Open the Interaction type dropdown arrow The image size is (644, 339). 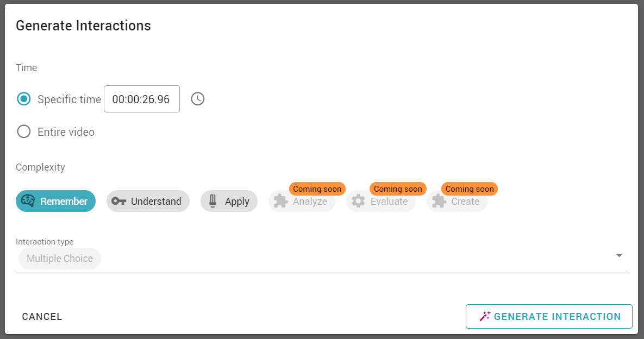click(x=618, y=255)
